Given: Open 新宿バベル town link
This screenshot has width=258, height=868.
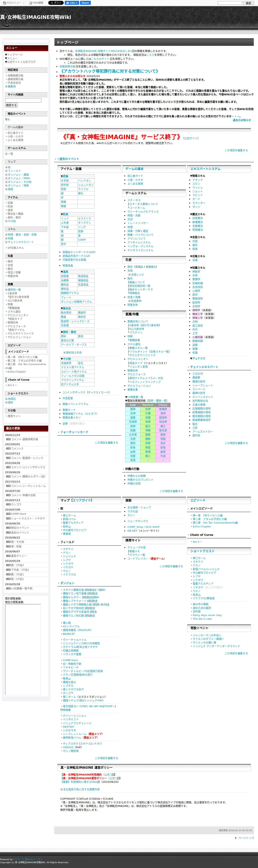Looking at the screenshot, I should pyautogui.click(x=69, y=519).
